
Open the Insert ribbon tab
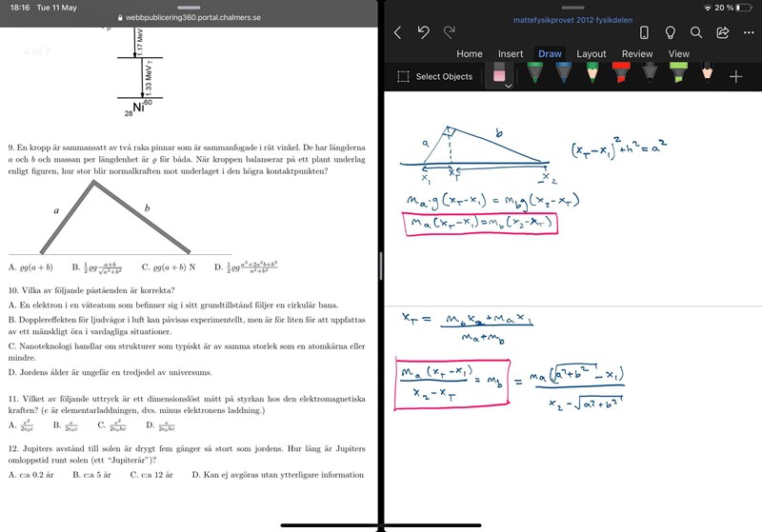[511, 54]
